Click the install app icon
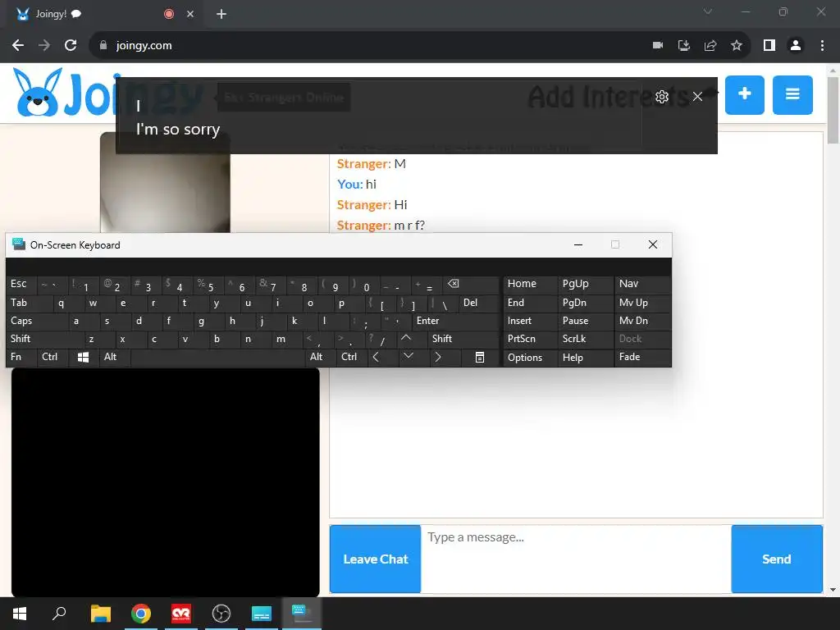Viewport: 840px width, 630px height. coord(683,46)
